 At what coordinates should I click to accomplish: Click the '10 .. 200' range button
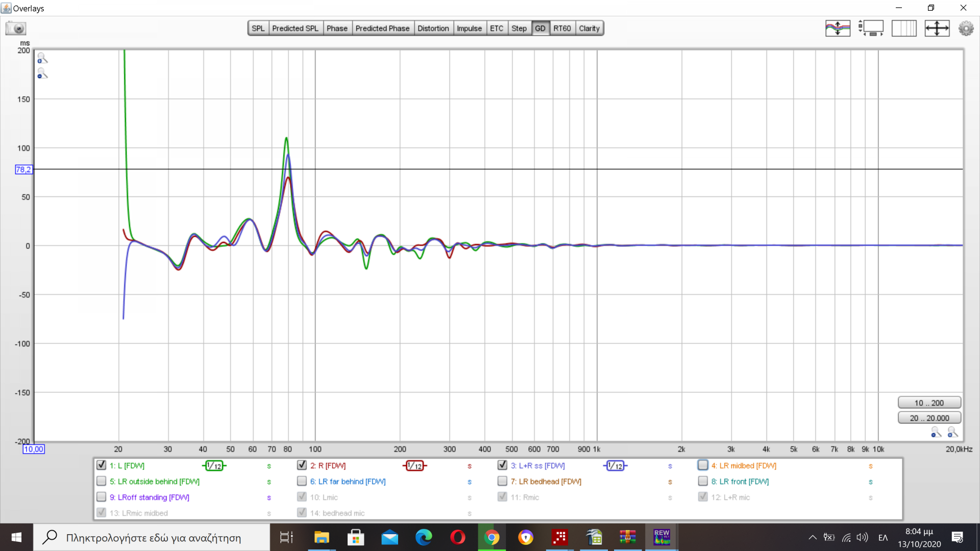[x=929, y=403]
